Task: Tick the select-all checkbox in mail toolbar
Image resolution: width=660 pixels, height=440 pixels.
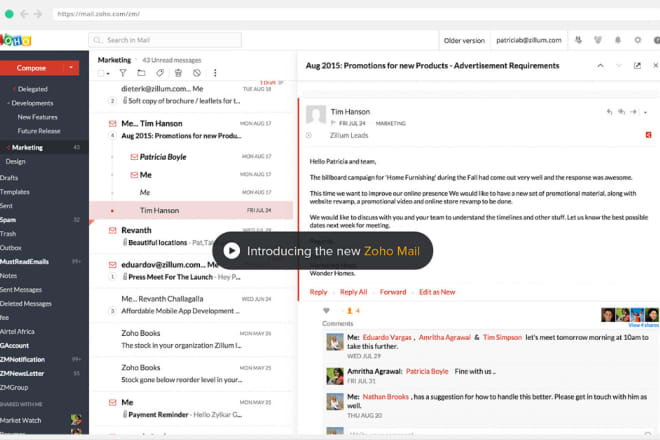Action: 101,73
